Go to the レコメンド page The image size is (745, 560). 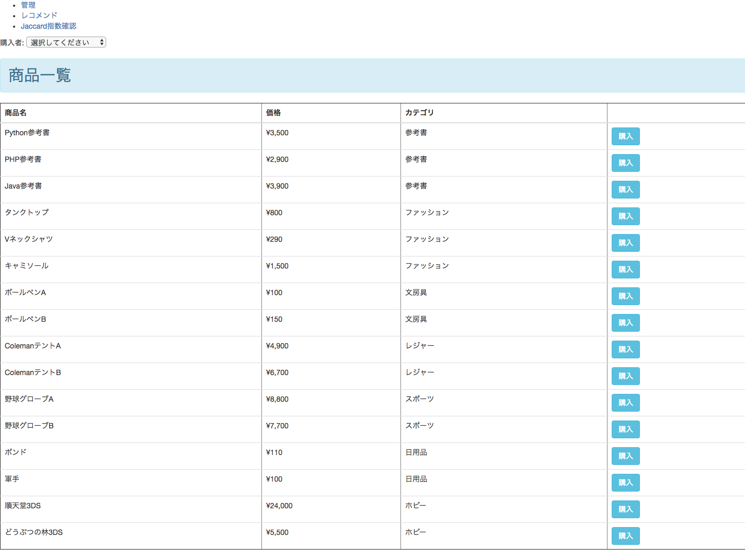tap(39, 16)
